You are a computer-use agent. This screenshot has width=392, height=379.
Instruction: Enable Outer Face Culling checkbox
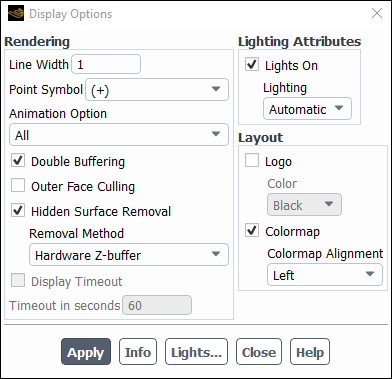coord(18,186)
